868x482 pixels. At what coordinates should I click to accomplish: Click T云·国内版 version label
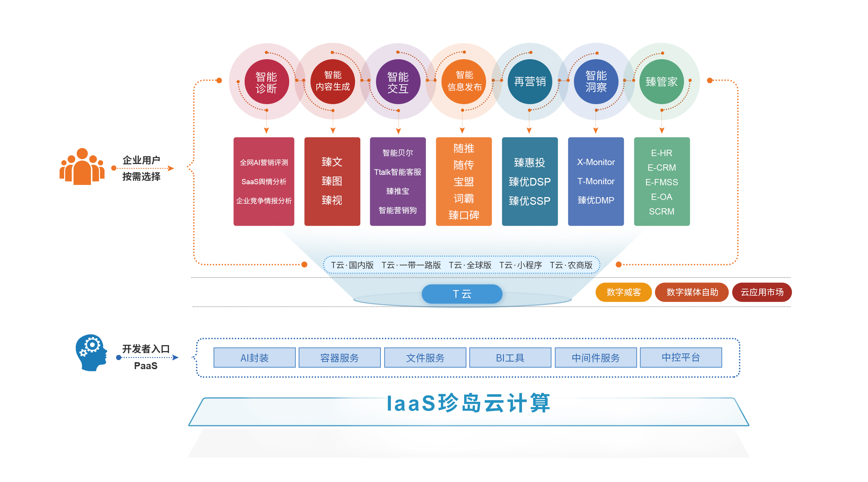(x=352, y=265)
